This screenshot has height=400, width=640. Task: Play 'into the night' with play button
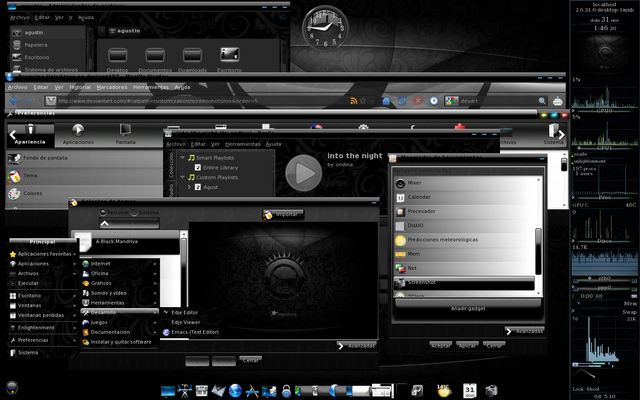pos(303,173)
